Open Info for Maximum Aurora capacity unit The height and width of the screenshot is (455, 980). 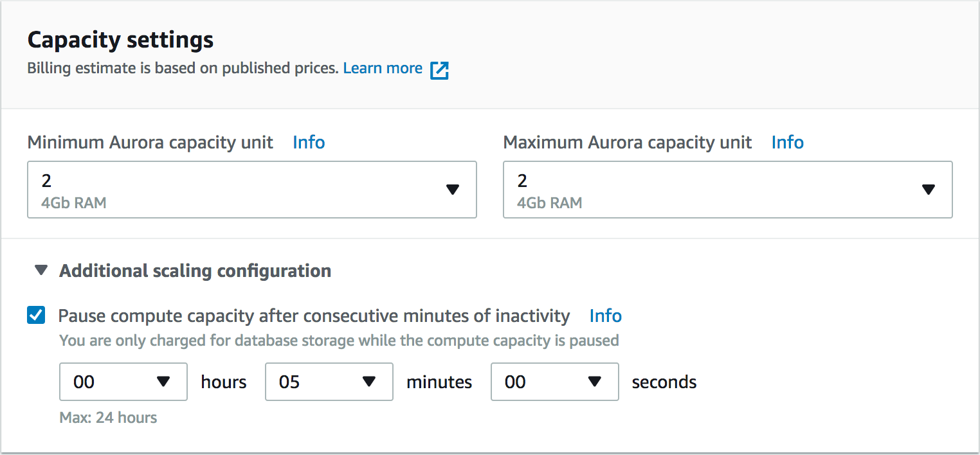point(787,142)
